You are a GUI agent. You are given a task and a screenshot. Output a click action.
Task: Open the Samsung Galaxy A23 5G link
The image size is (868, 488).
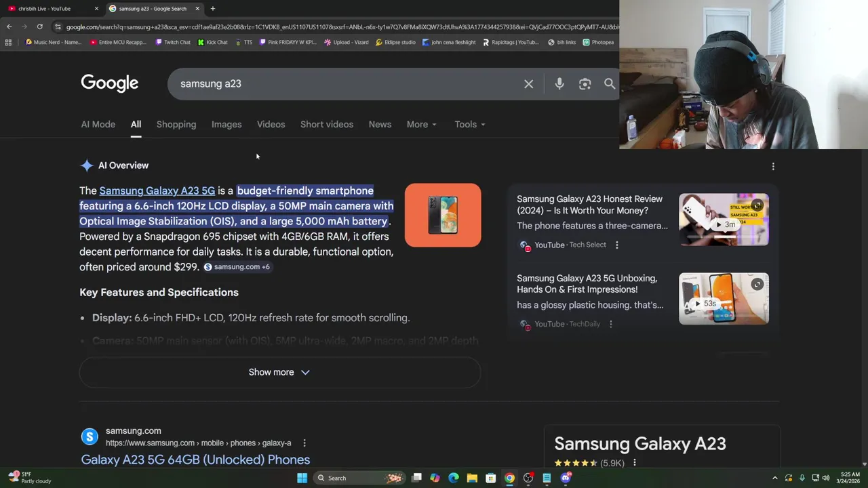point(157,191)
